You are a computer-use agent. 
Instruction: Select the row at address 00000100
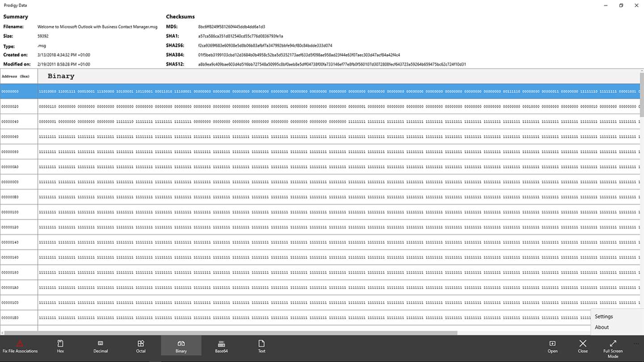point(320,212)
